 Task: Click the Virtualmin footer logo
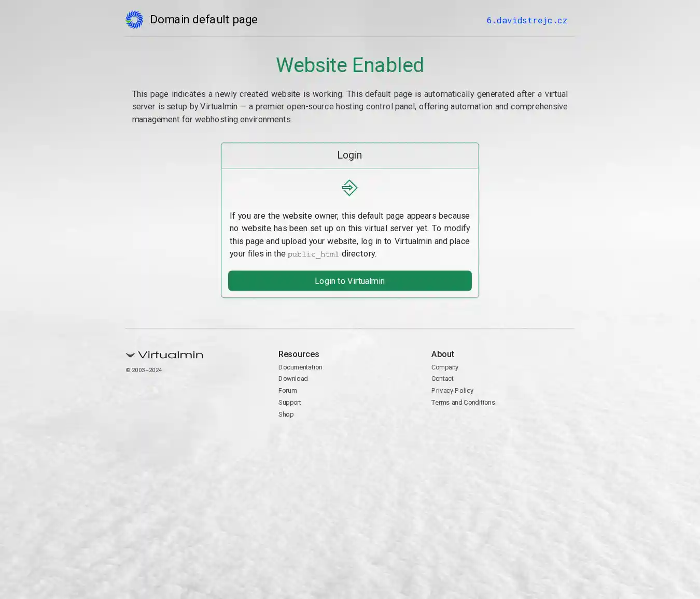coord(164,355)
